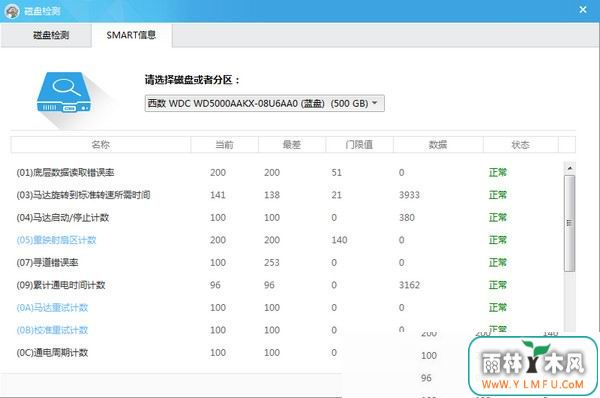Viewport: 600px width, 398px height.
Task: Click the vertical scrollbar thumb
Action: [569, 223]
